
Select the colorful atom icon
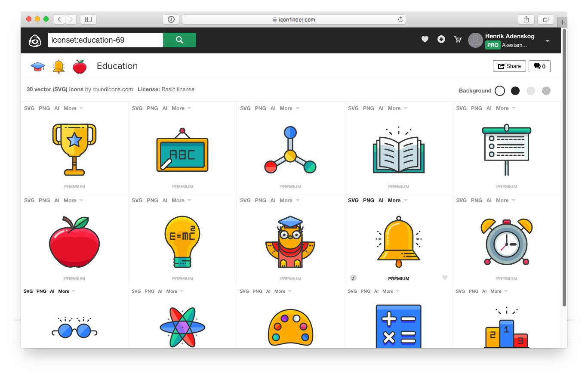pos(182,327)
